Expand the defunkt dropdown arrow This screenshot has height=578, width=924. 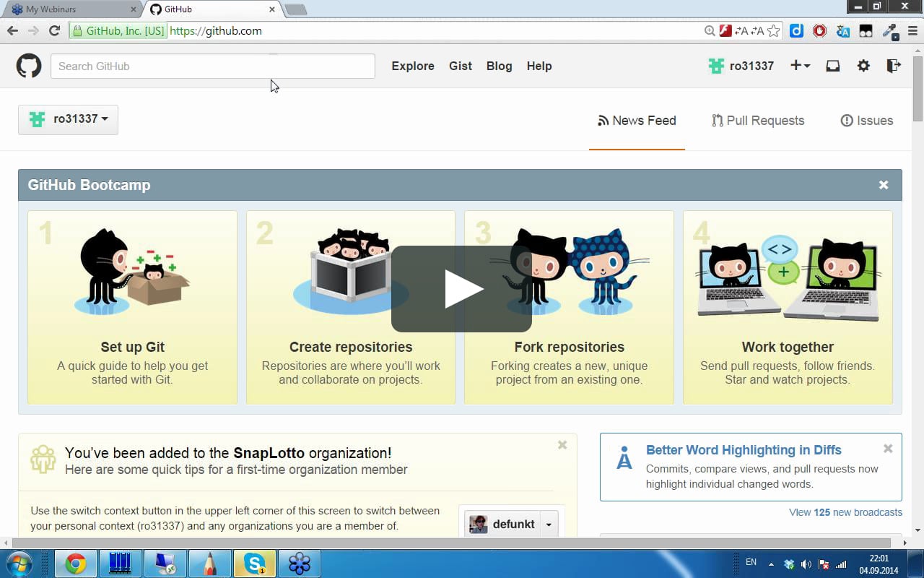549,525
